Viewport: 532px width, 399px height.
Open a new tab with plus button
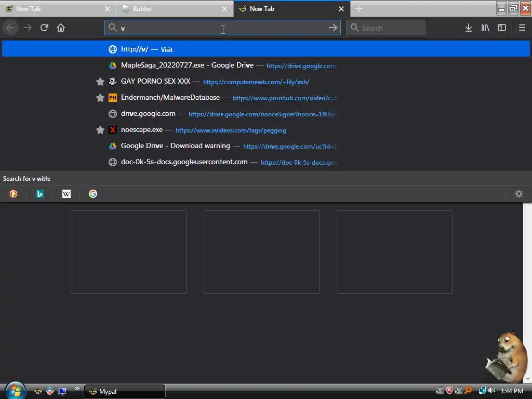click(359, 8)
